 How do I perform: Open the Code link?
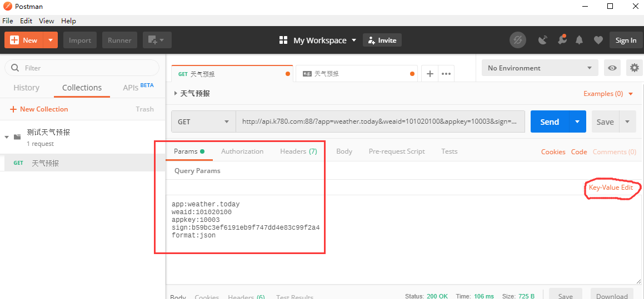pyautogui.click(x=579, y=152)
